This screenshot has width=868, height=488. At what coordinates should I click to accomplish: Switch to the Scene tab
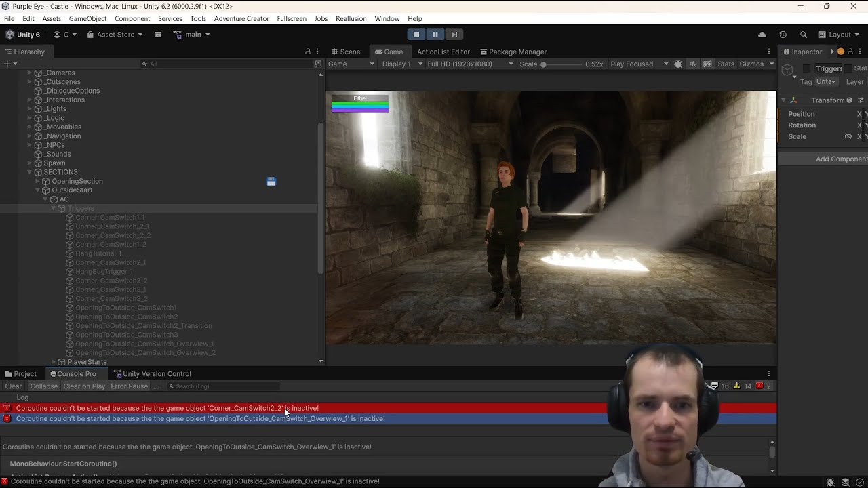pyautogui.click(x=345, y=52)
